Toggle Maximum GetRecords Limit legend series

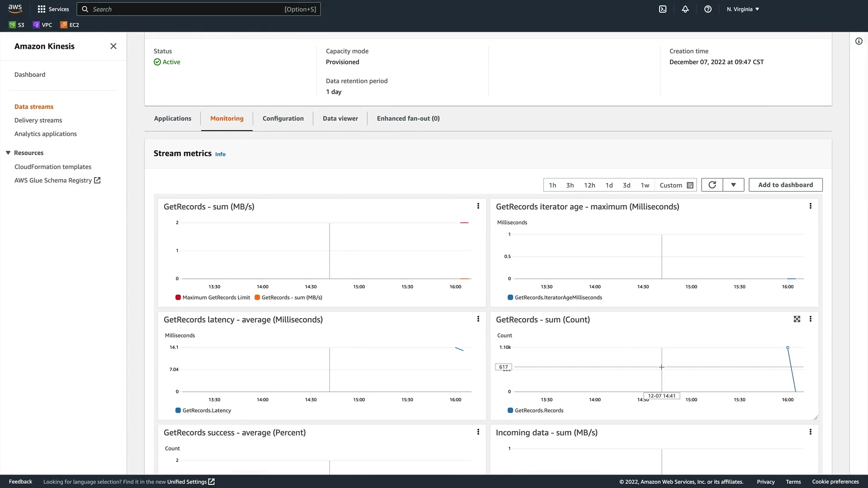pyautogui.click(x=212, y=297)
